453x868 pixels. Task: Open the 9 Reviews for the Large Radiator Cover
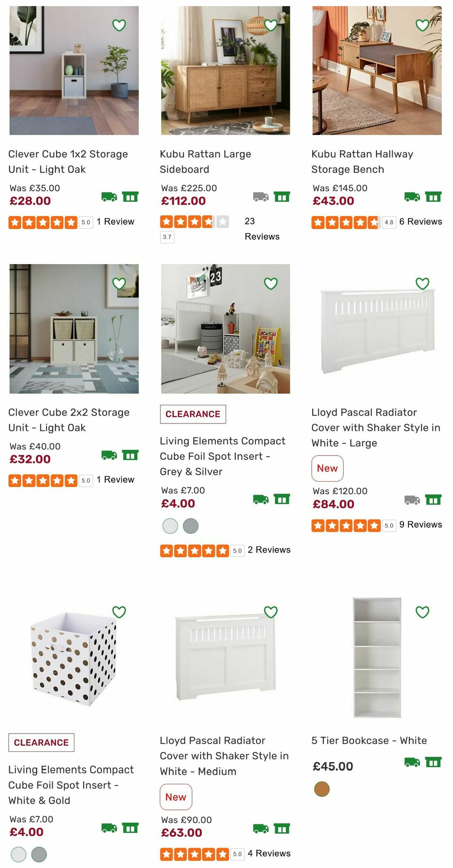[421, 524]
